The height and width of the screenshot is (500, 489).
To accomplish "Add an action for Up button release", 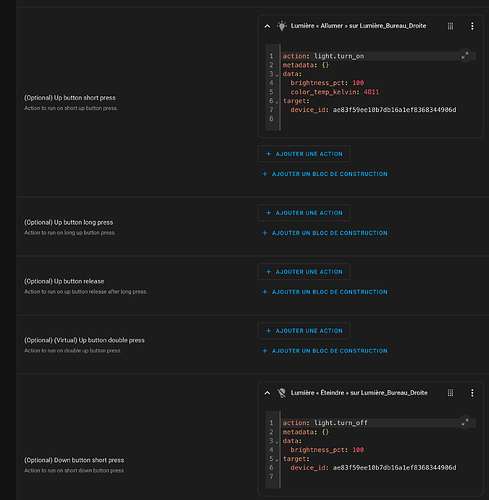I will [304, 272].
